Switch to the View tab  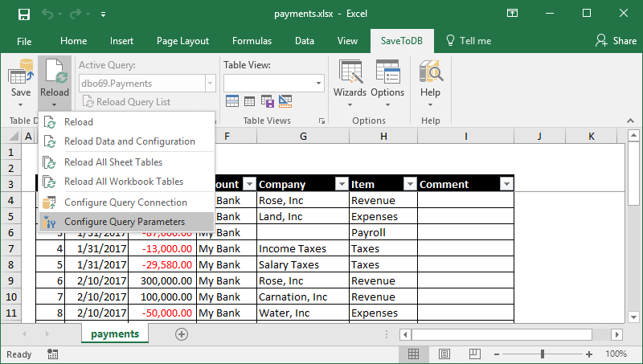tap(347, 41)
